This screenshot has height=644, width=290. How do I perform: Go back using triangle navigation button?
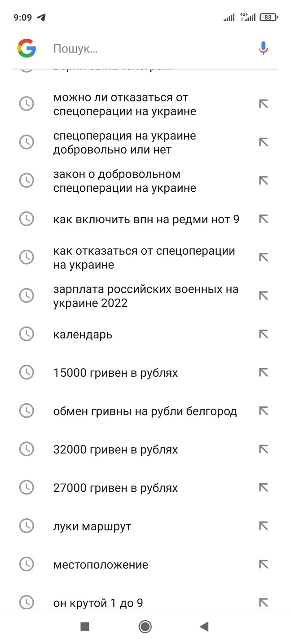[x=204, y=626]
